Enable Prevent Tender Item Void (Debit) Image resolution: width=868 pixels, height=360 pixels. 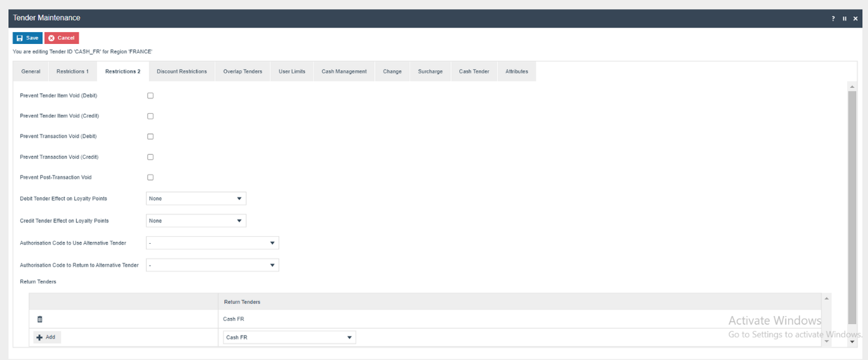(150, 95)
